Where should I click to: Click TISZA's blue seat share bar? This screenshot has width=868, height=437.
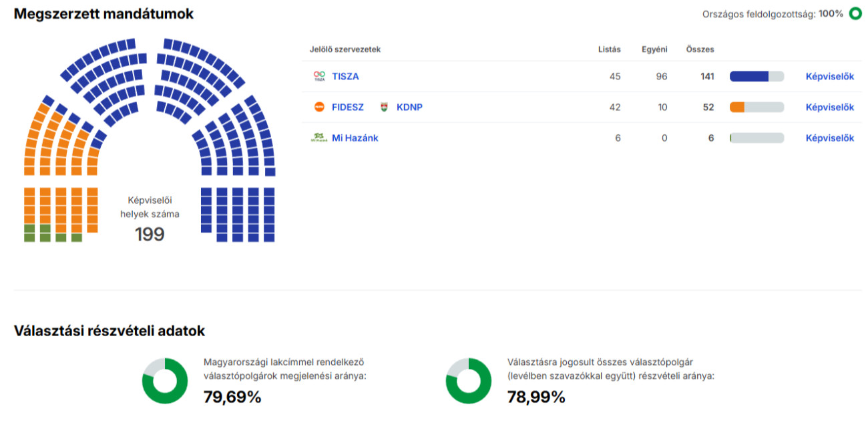coord(749,76)
